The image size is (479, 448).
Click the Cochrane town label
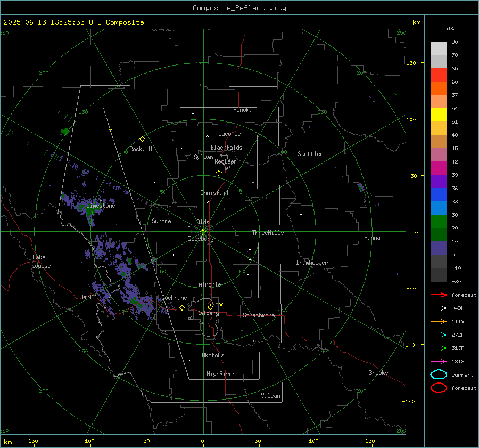coord(174,298)
